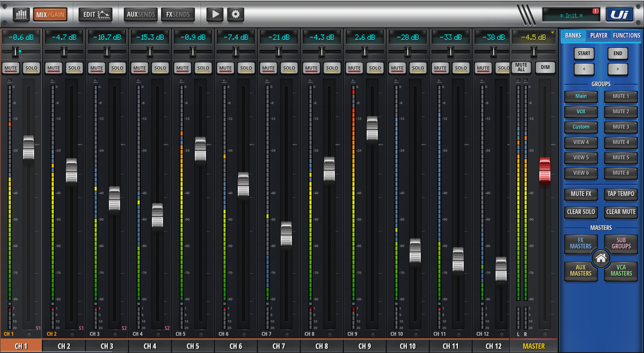644x353 pixels.
Task: Engage MUTE ALL on the master strip
Action: click(521, 67)
